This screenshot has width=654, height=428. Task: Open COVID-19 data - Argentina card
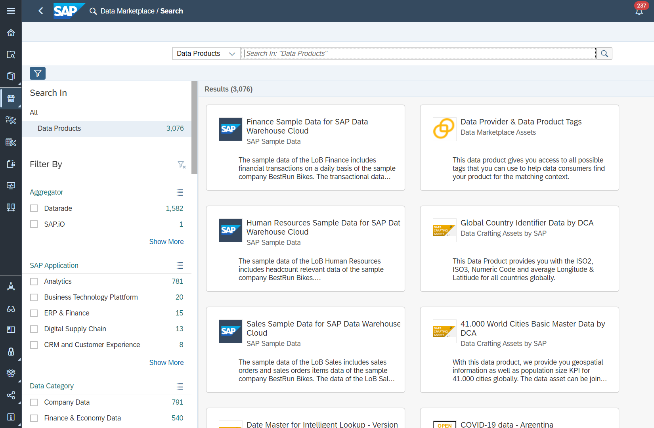[x=520, y=418]
